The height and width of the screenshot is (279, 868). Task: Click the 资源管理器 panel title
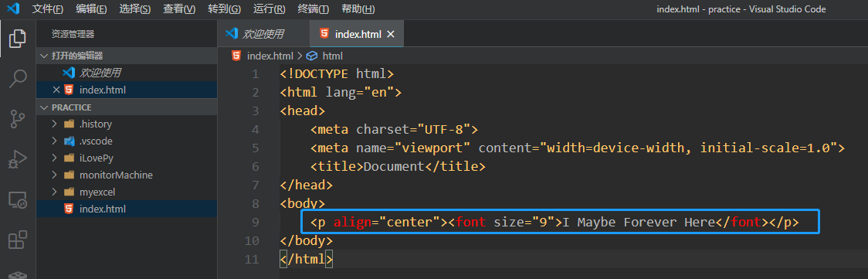pos(73,34)
